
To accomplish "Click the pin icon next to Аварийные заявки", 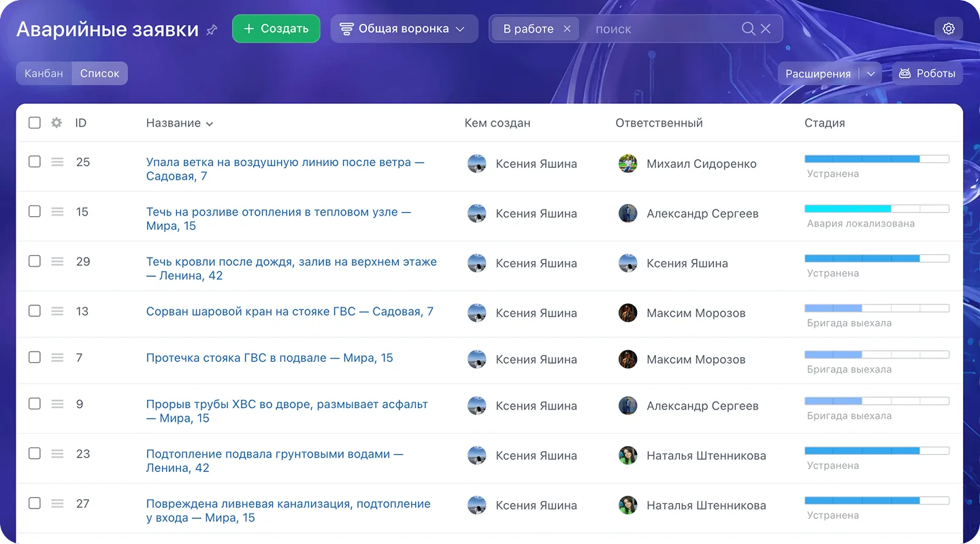I will pyautogui.click(x=212, y=30).
